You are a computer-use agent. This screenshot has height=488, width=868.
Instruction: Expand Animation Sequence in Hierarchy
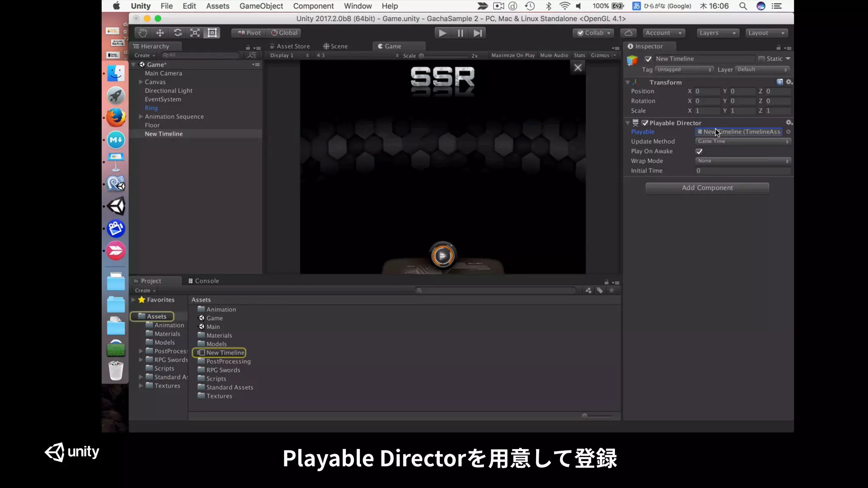(x=141, y=116)
